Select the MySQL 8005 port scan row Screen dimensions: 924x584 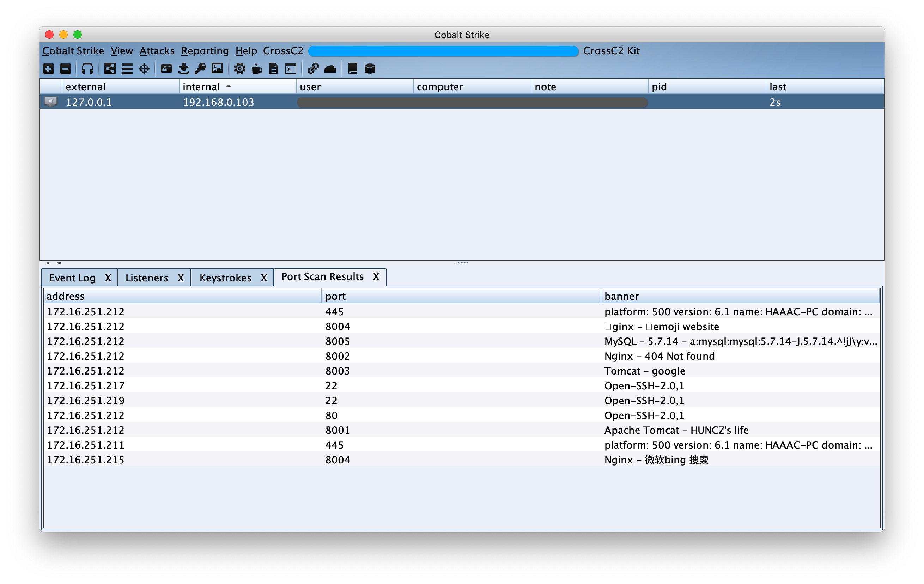click(462, 341)
